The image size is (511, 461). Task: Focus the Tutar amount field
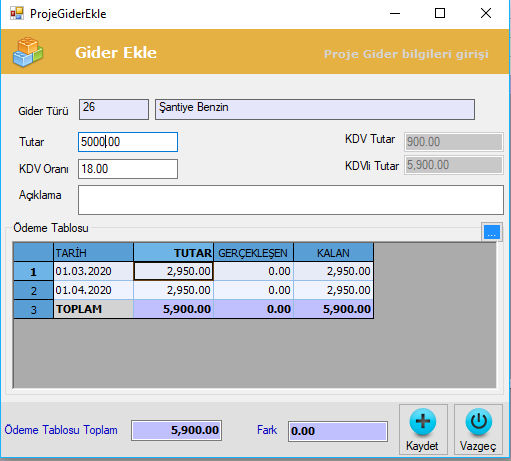[x=128, y=142]
